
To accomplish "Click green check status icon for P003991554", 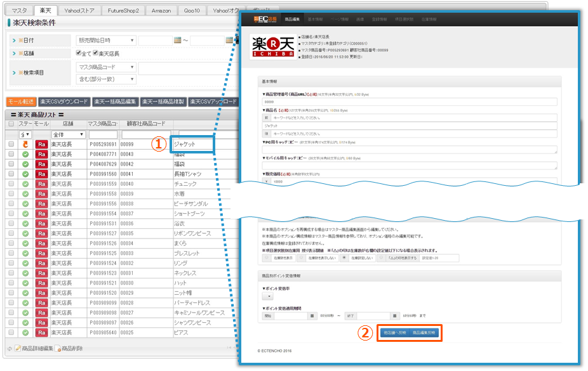I will point(25,214).
